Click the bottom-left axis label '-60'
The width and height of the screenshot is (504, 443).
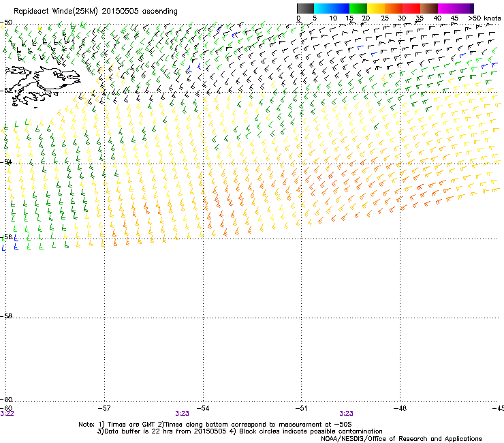coord(6,407)
